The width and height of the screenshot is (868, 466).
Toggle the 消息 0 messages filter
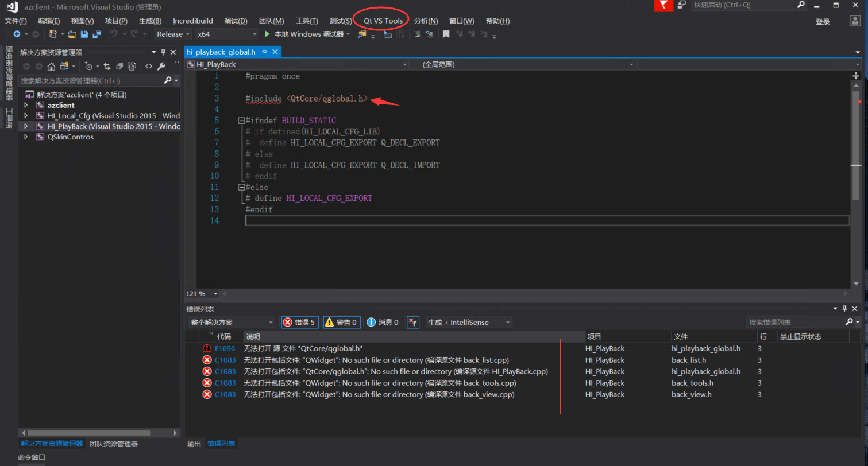(x=383, y=323)
